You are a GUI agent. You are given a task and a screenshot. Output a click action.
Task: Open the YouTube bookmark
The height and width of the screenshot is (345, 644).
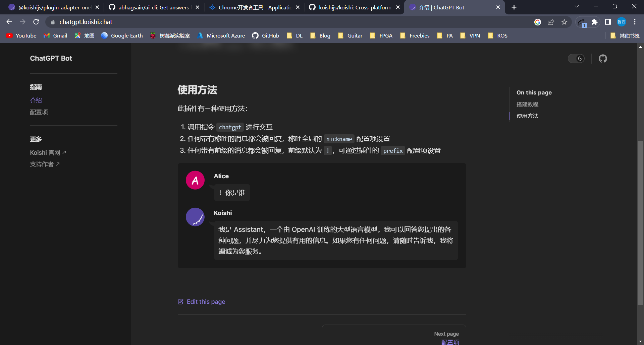coord(21,36)
